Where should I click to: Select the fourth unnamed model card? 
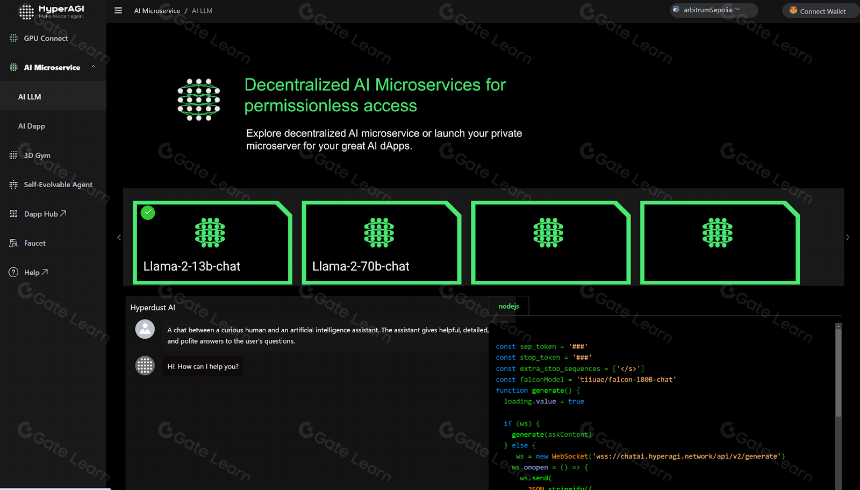tap(720, 243)
